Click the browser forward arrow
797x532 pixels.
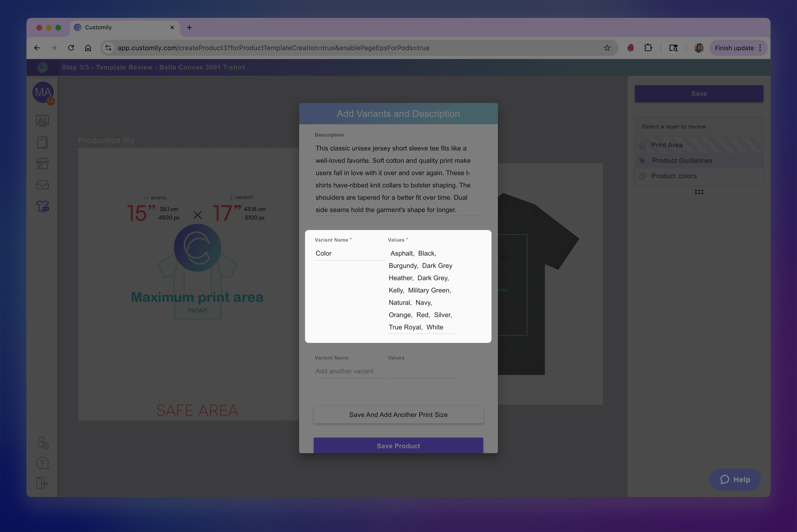(54, 48)
